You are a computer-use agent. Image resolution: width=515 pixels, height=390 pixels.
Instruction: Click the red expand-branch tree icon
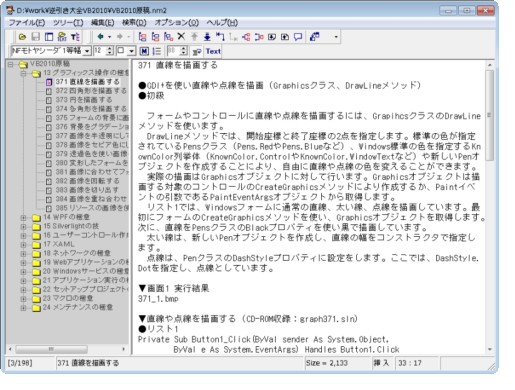246,37
